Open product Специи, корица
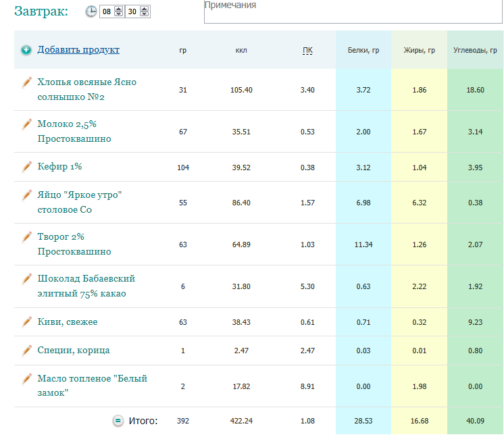This screenshot has height=437, width=504. (x=74, y=351)
